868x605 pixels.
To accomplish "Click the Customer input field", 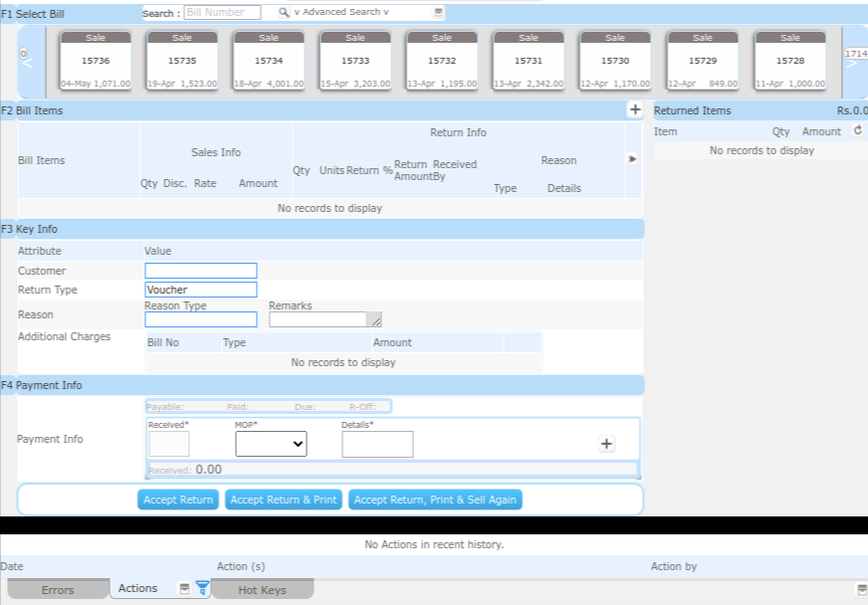I will click(x=201, y=271).
